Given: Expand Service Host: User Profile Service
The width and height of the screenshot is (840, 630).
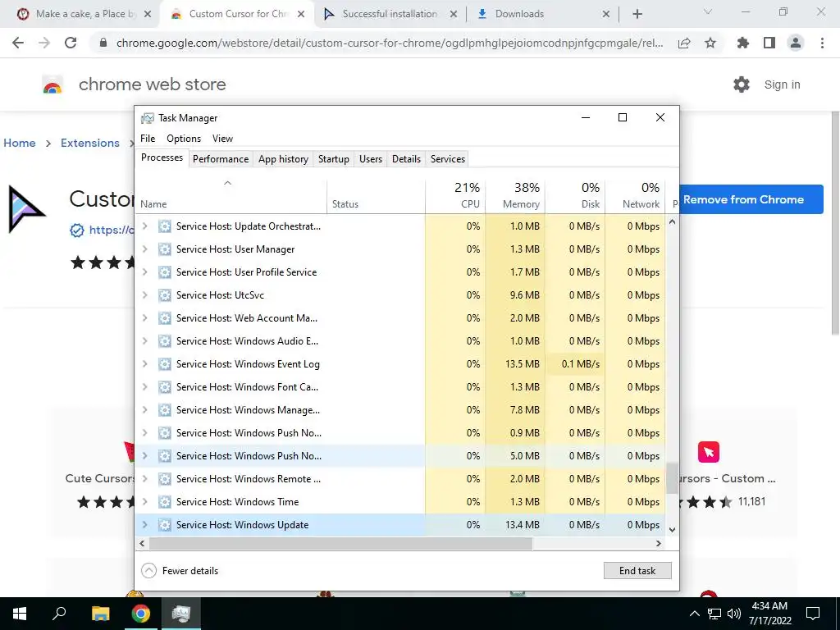Looking at the screenshot, I should coord(144,272).
